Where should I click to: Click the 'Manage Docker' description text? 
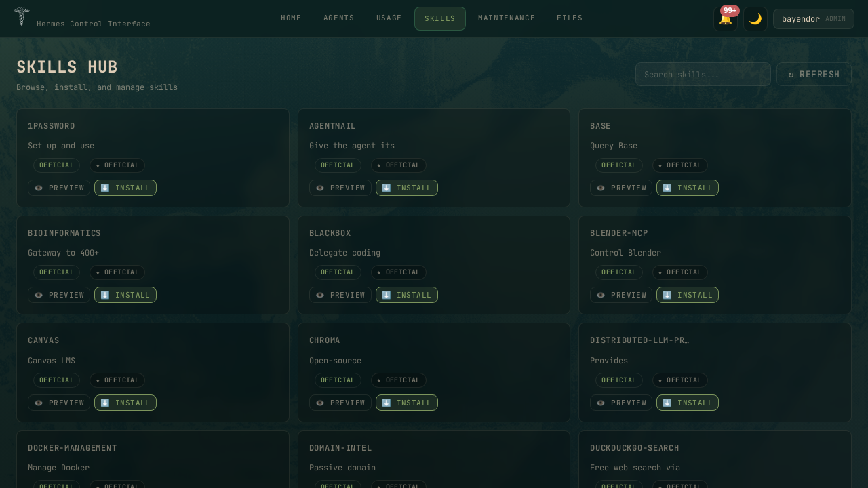coord(58,468)
